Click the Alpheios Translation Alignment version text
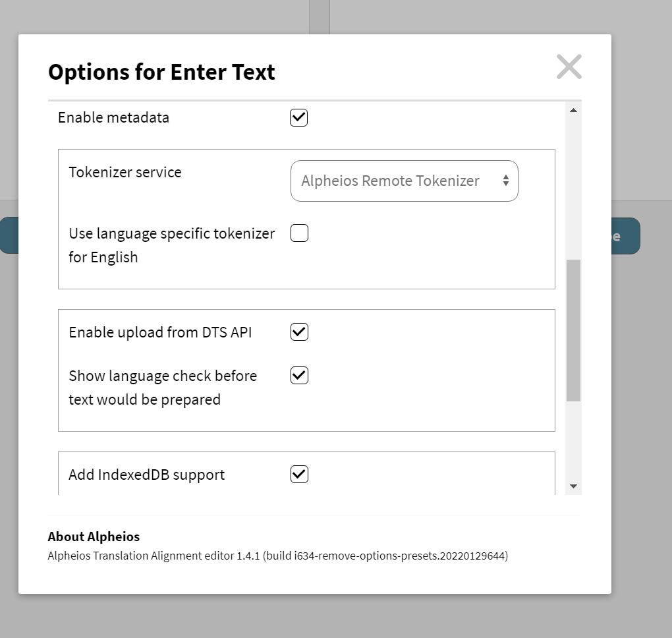The width and height of the screenshot is (672, 638). point(277,556)
